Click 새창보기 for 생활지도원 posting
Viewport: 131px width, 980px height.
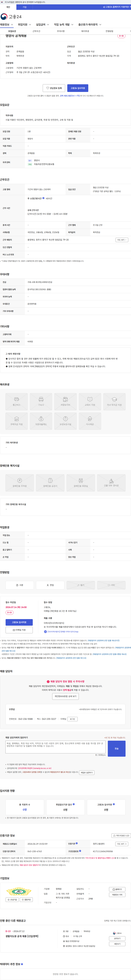117,944
